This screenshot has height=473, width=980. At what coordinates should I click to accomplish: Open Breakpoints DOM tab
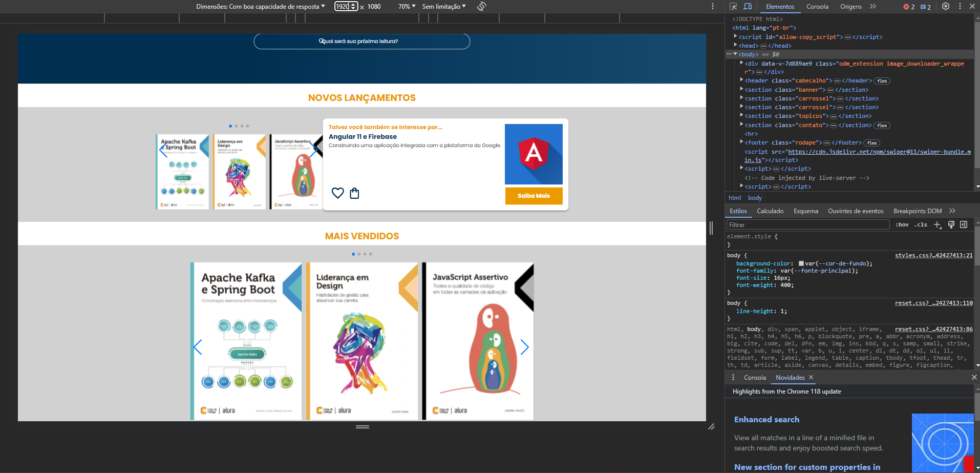[918, 211]
